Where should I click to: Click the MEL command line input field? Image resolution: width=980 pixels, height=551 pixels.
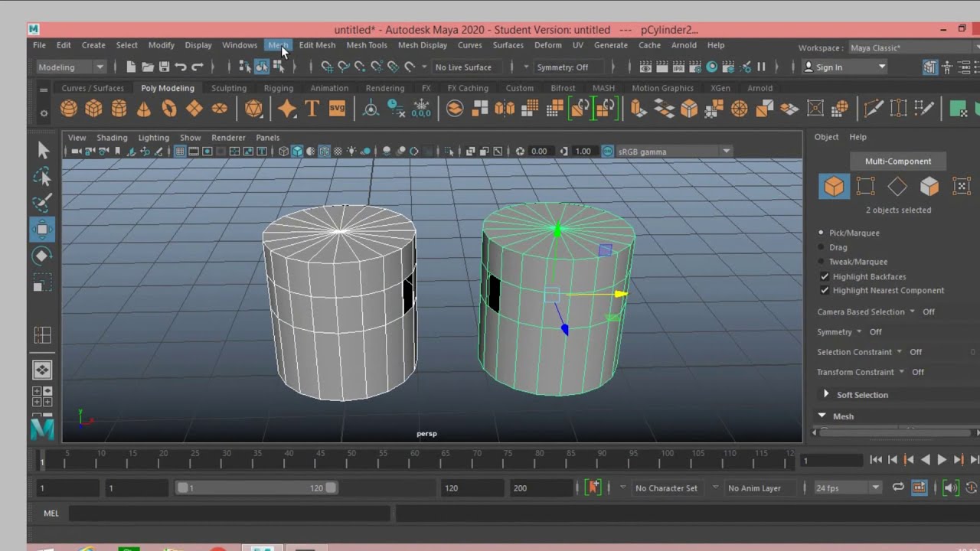pos(230,513)
